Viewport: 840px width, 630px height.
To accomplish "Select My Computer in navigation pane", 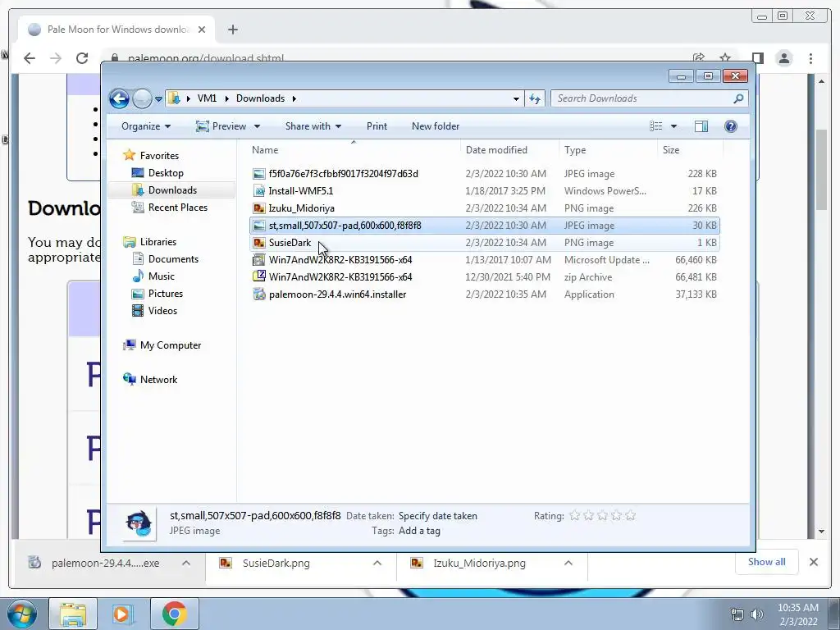I will pos(171,345).
